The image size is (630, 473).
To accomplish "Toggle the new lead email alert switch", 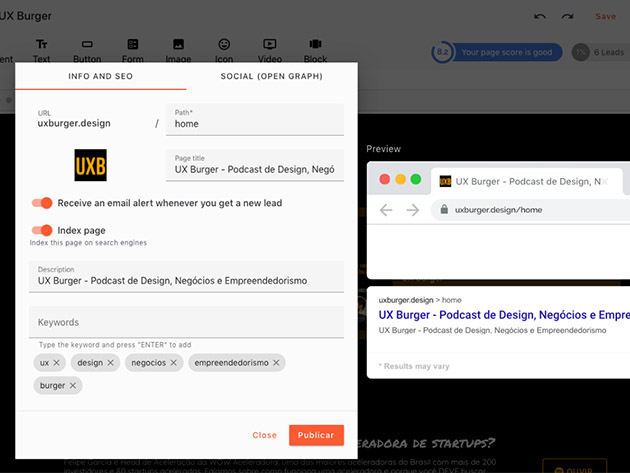I will (42, 203).
